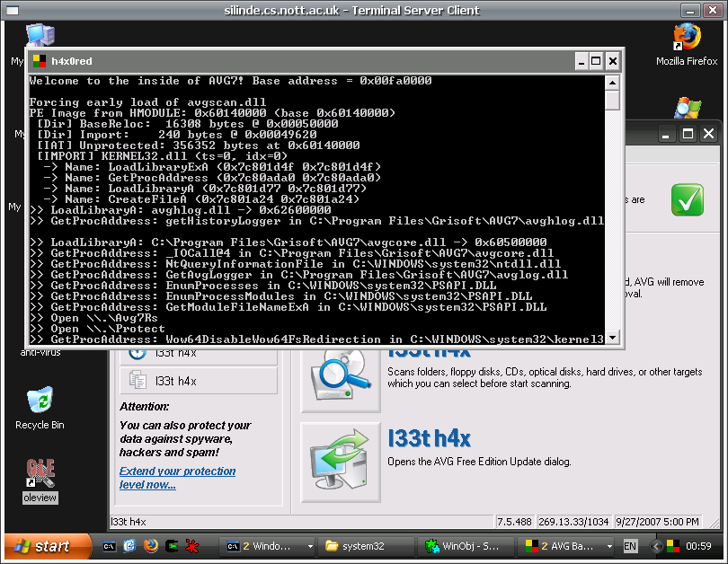
Task: Click the l33t h4x sidebar button with documents icon
Action: (199, 381)
